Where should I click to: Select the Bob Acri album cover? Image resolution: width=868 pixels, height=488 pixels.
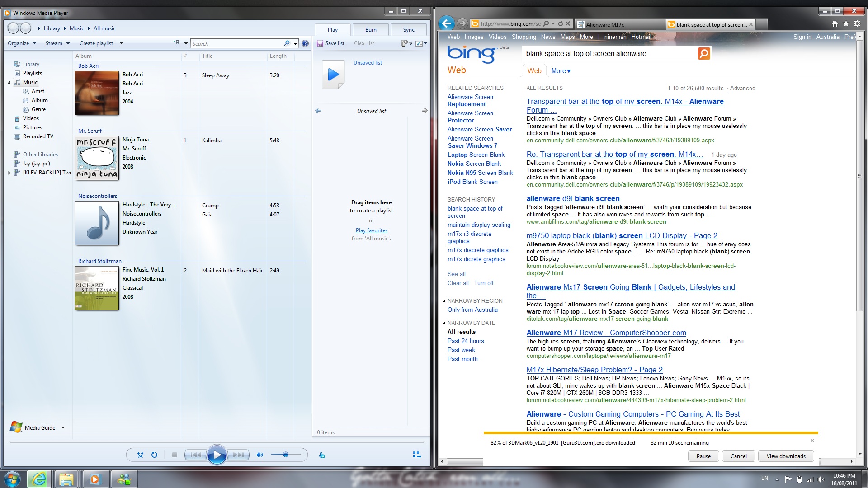point(97,93)
